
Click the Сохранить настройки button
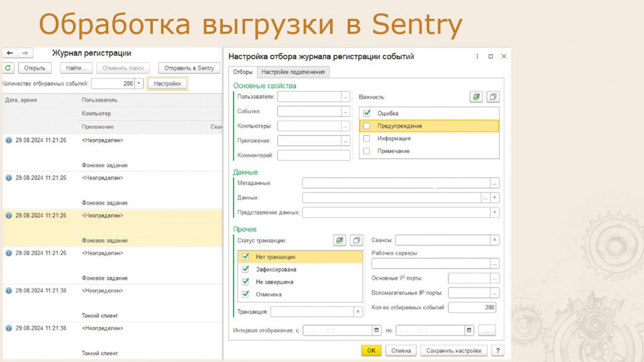[x=454, y=351]
